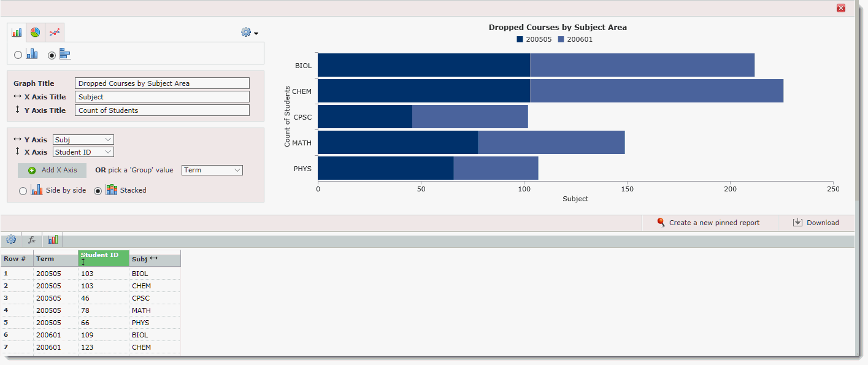Expand the Group value Term dropdown
868x365 pixels.
(212, 170)
